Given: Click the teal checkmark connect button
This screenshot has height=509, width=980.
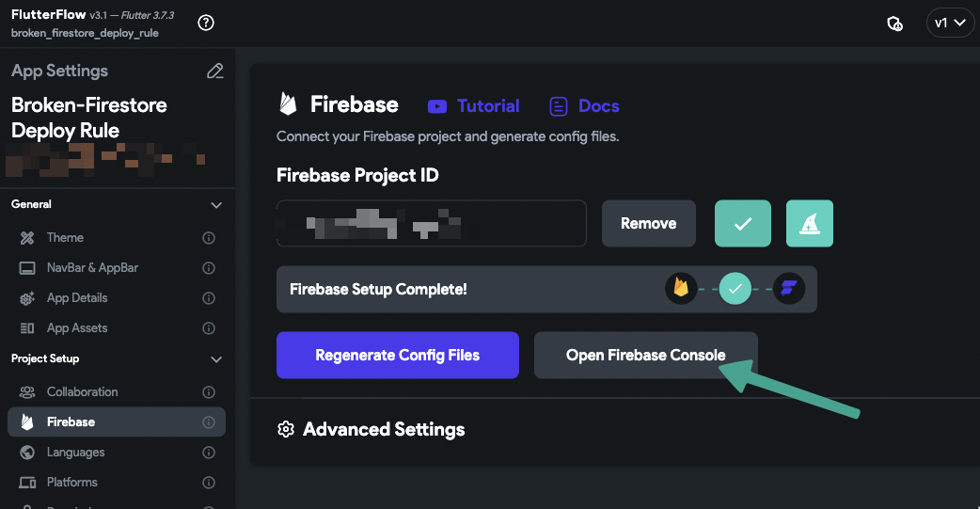Looking at the screenshot, I should click(x=742, y=223).
